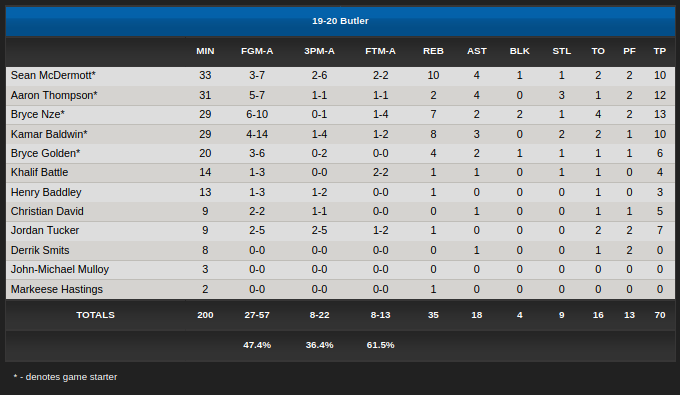Open Kamar Baldwin player entry
The image size is (680, 395).
[49, 134]
